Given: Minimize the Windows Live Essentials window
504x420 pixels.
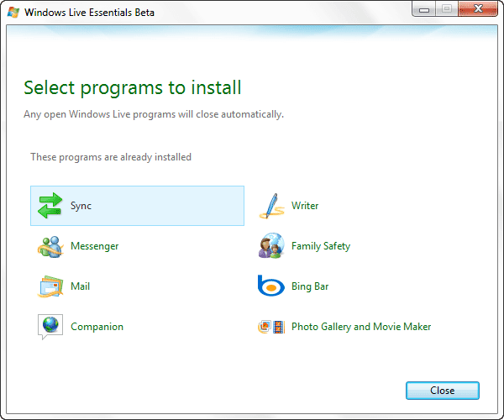Looking at the screenshot, I should tap(424, 9).
